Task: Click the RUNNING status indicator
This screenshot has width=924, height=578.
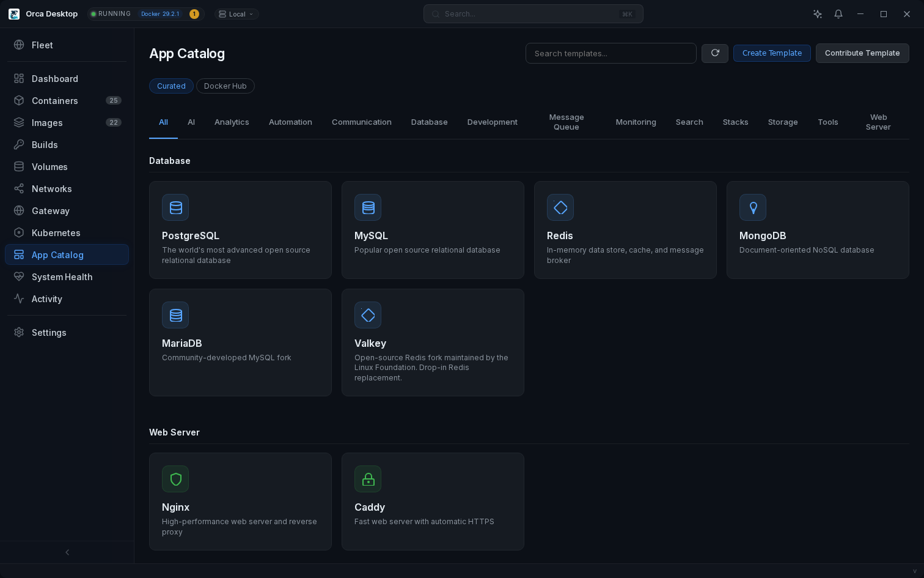Action: coord(111,14)
